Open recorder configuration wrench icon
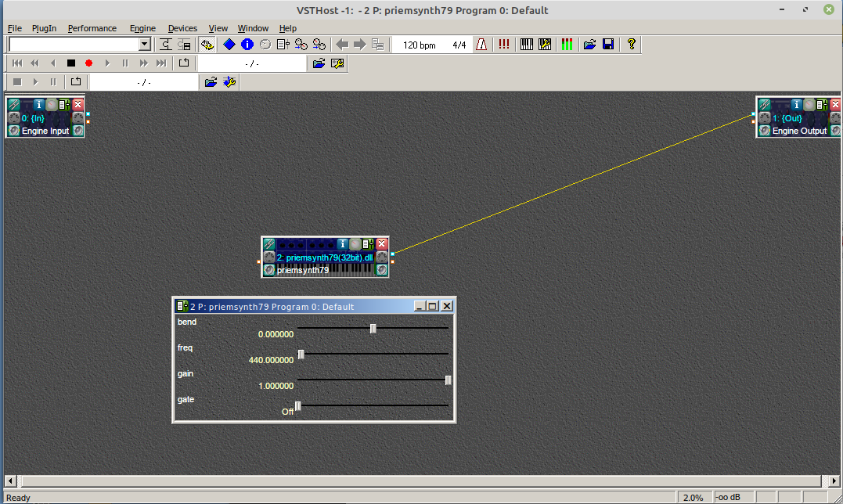Image resolution: width=843 pixels, height=504 pixels. [229, 82]
